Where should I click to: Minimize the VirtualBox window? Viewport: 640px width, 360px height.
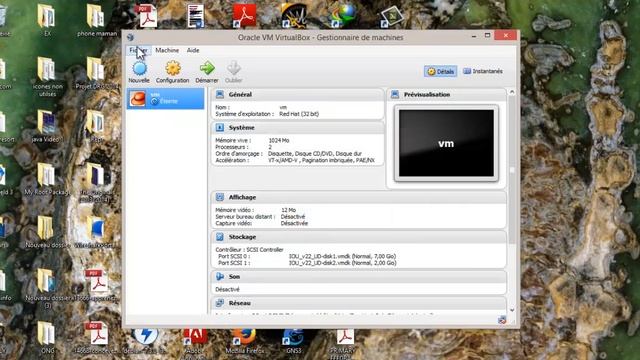474,36
